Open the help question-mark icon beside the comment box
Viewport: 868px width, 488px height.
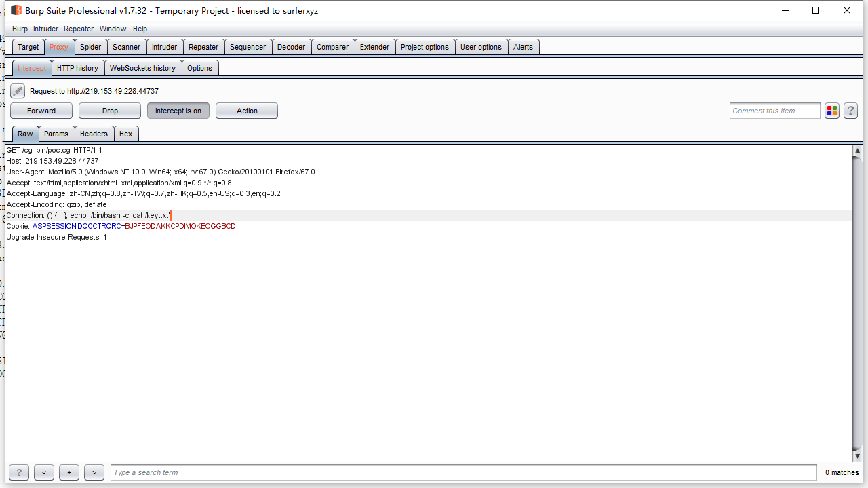click(850, 111)
